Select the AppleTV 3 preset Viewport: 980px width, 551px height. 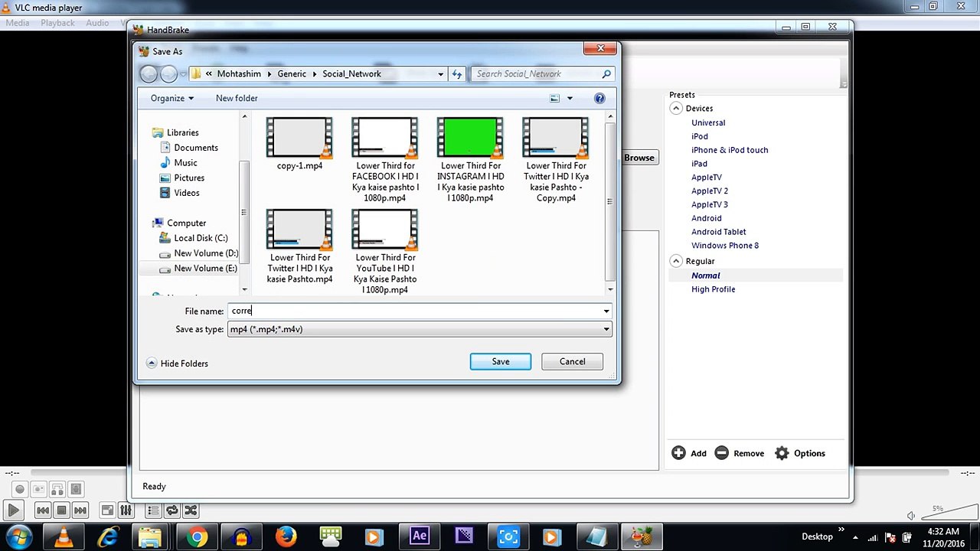[710, 204]
